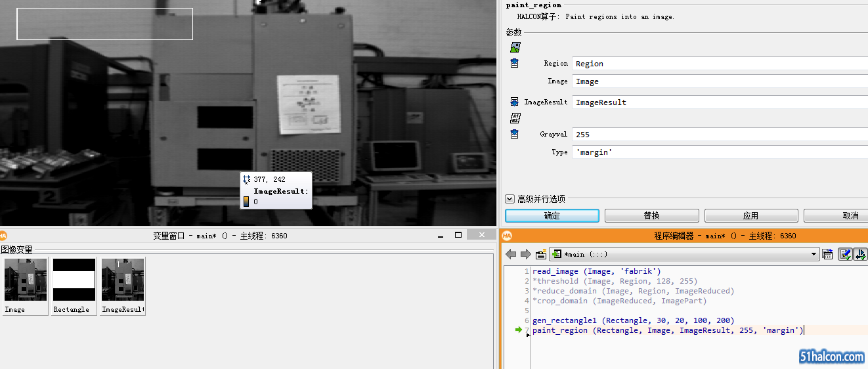Open the *main procedure dropdown
This screenshot has width=868, height=369.
[684, 254]
